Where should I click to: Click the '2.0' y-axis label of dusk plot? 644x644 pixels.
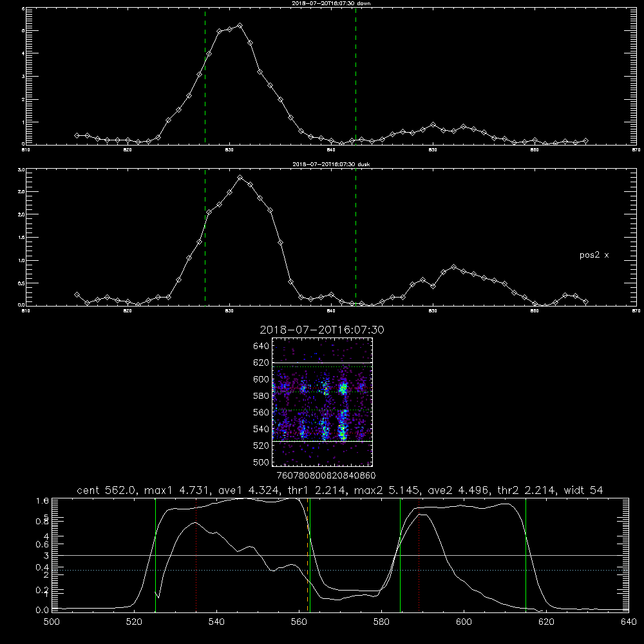22,214
